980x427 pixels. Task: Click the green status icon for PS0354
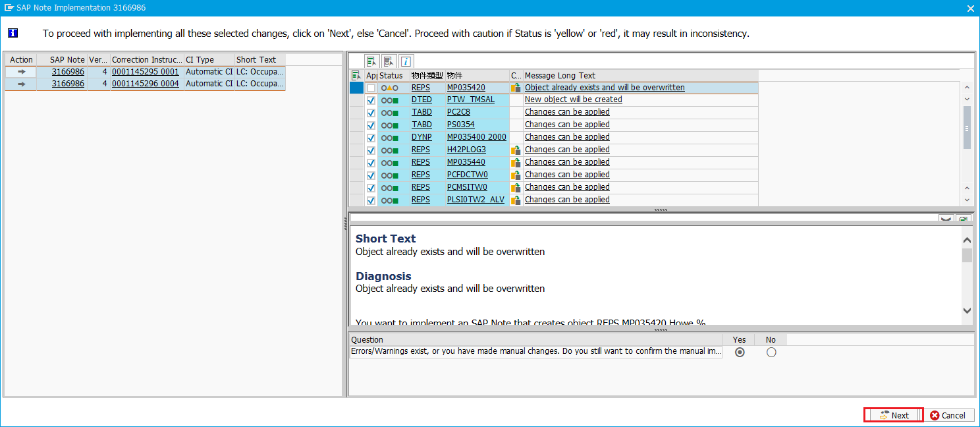coord(390,125)
